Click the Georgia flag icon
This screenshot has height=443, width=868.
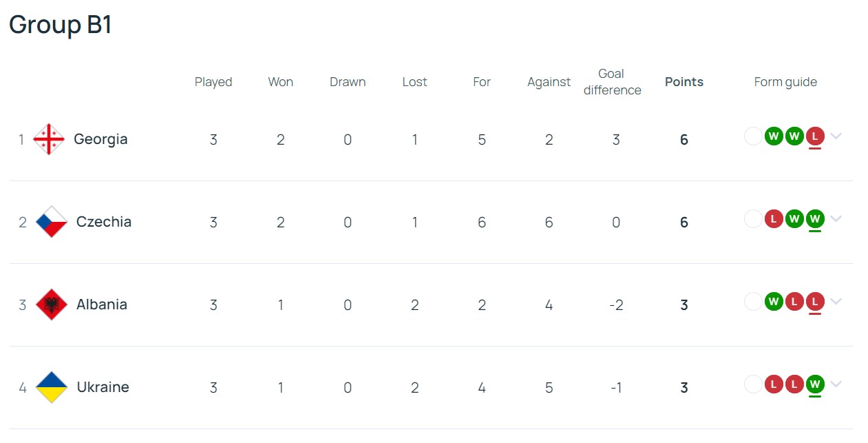[49, 139]
